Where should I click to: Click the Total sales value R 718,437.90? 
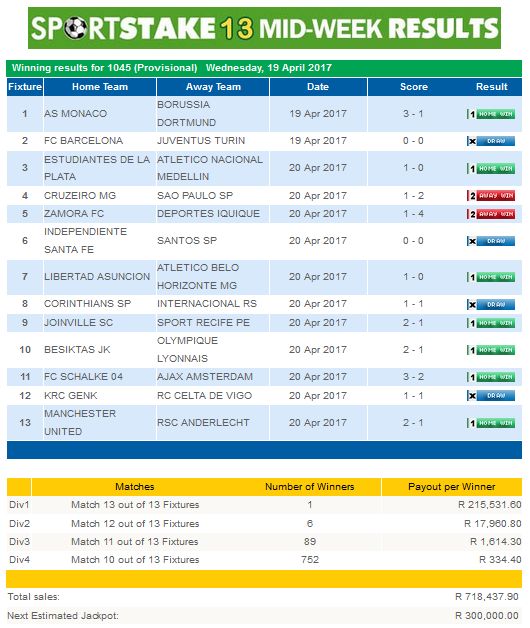tap(487, 597)
